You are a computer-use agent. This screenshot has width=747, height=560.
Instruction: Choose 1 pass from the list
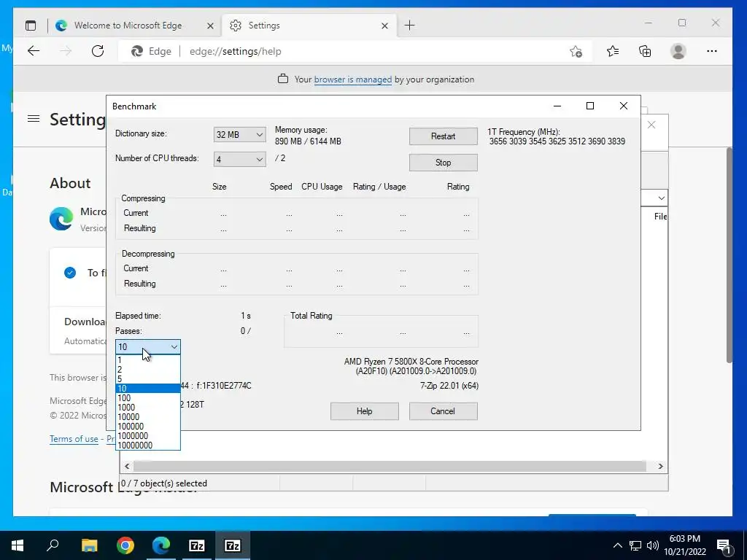pos(147,360)
